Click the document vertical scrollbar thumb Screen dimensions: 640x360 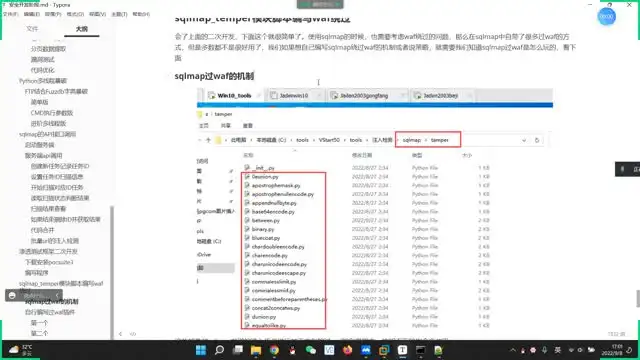point(638,298)
